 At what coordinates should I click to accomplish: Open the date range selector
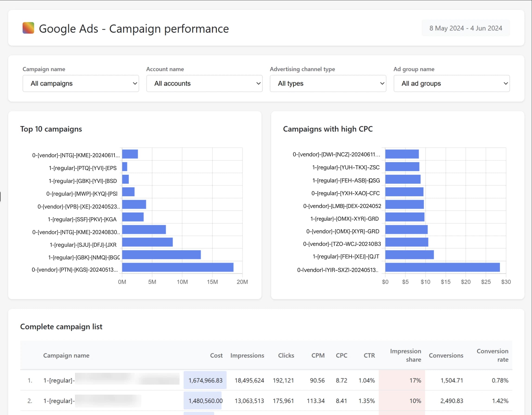pos(465,28)
